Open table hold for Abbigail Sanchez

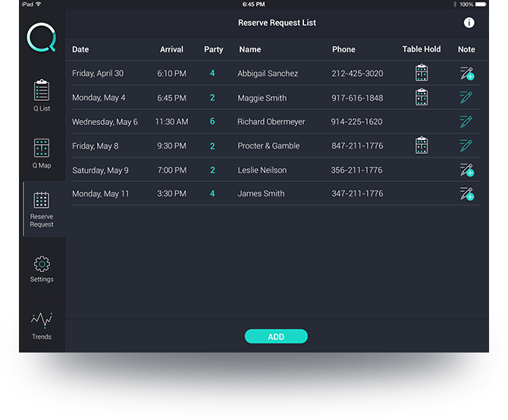(x=422, y=74)
